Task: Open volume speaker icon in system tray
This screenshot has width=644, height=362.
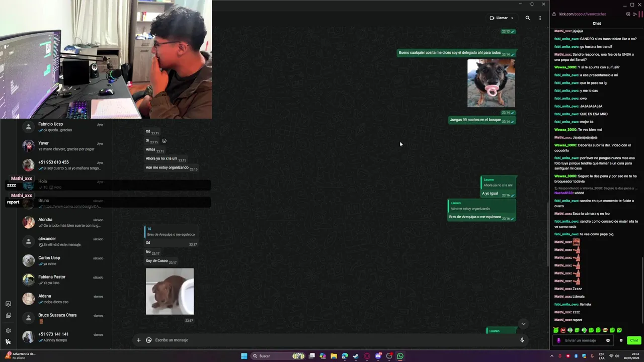Action: point(617,356)
